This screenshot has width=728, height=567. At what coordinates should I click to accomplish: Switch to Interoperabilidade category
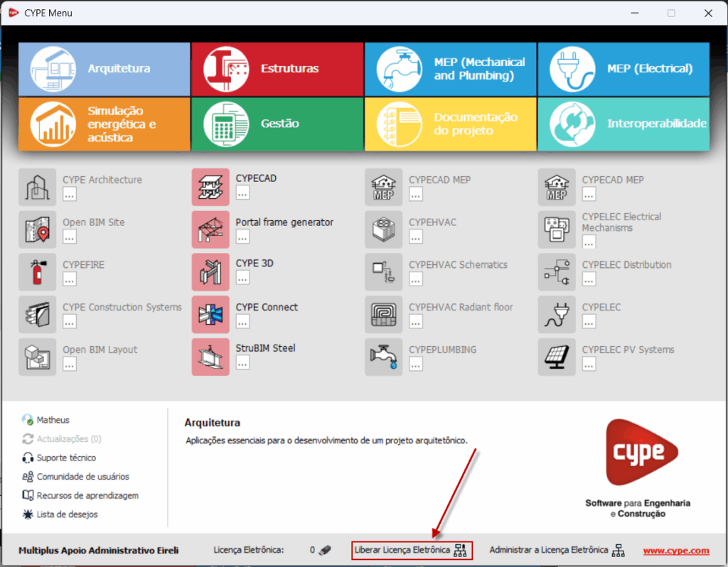click(623, 124)
